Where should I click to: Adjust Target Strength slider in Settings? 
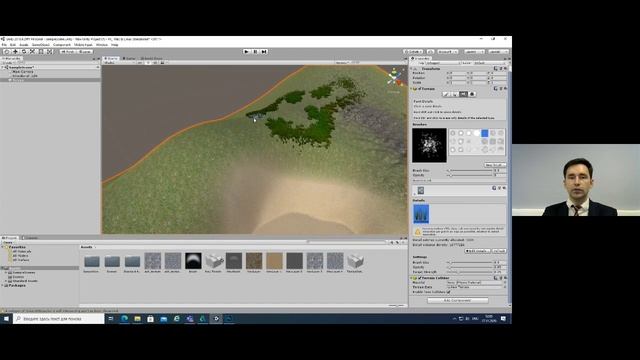pyautogui.click(x=470, y=271)
